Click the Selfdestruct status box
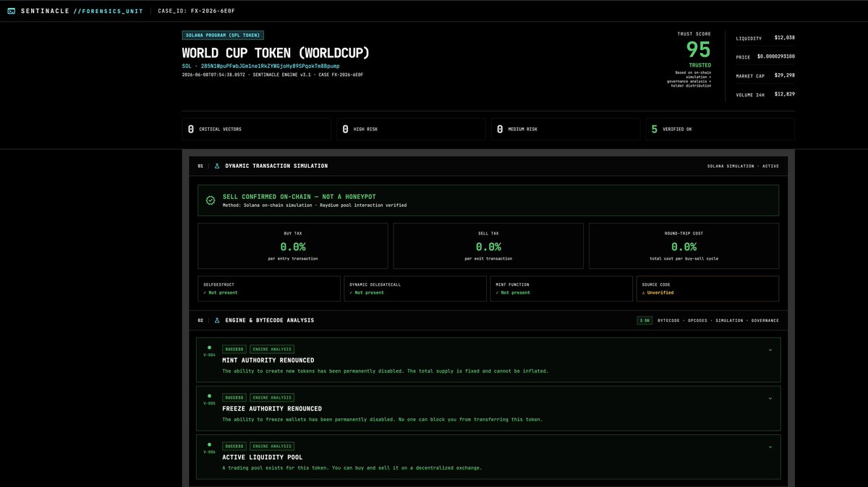 click(x=269, y=288)
